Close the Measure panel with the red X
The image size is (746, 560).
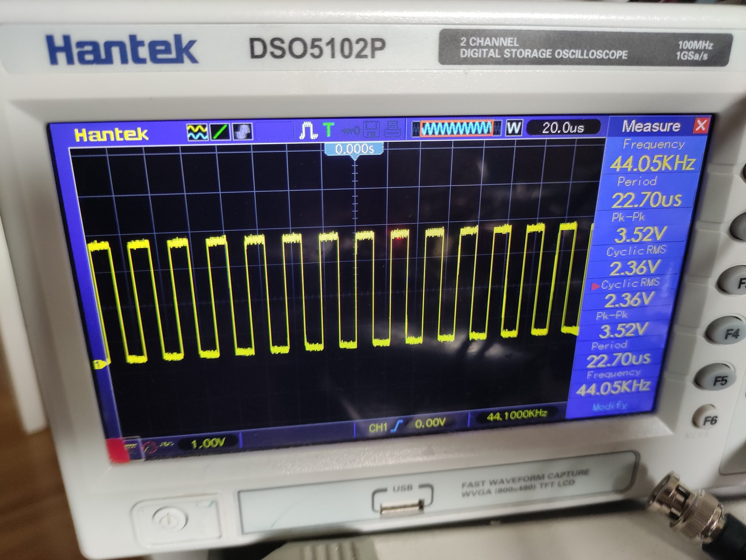pos(700,126)
